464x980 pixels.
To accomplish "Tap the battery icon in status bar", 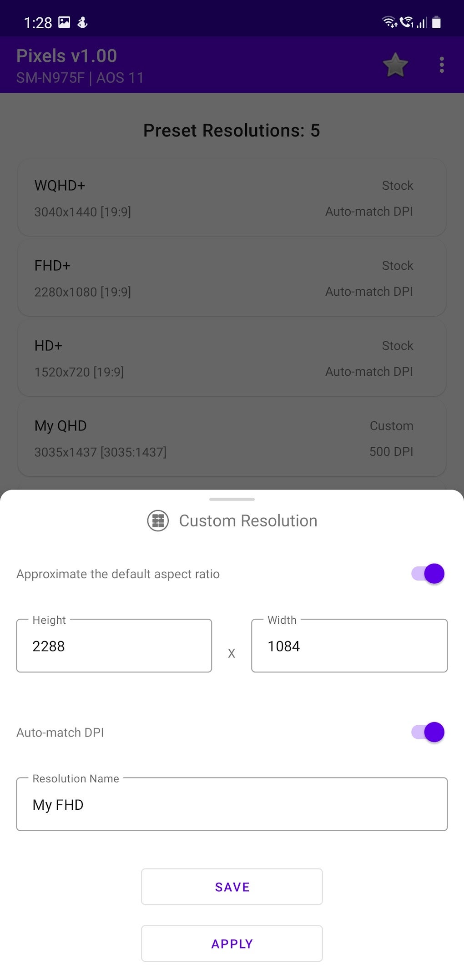I will pyautogui.click(x=436, y=22).
